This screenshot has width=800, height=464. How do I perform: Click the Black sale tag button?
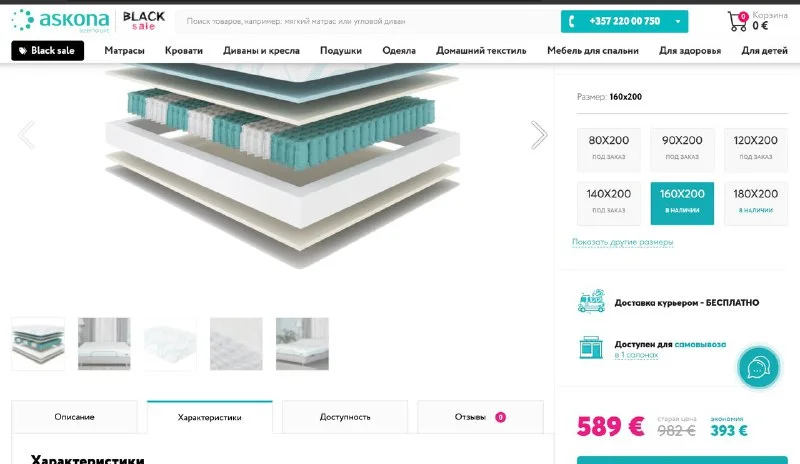click(x=47, y=51)
